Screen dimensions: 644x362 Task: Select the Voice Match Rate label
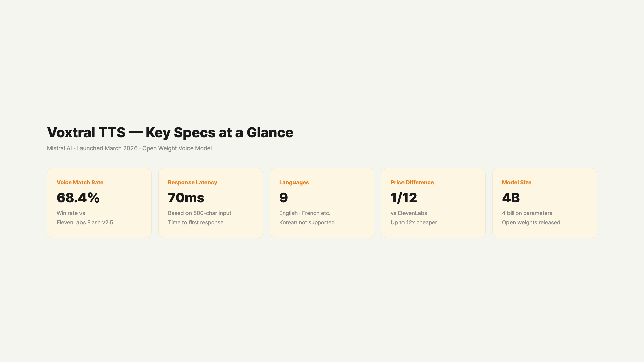click(80, 182)
